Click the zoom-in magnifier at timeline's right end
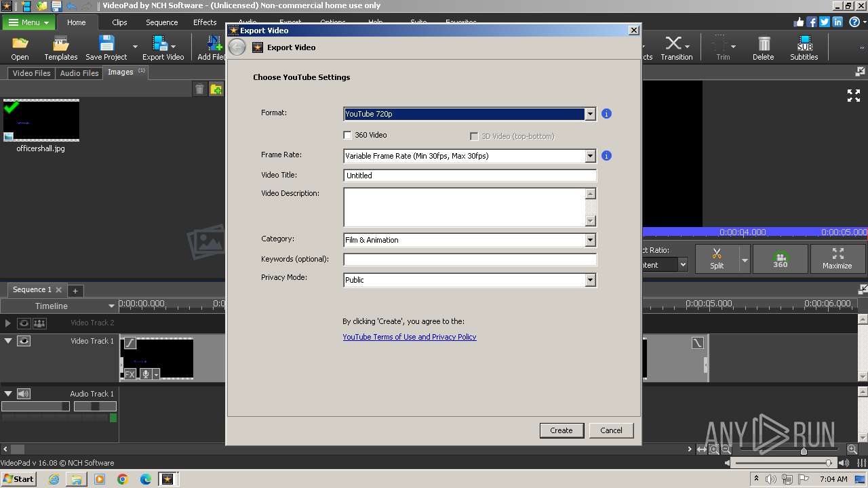Viewport: 868px width, 488px height. tap(852, 449)
